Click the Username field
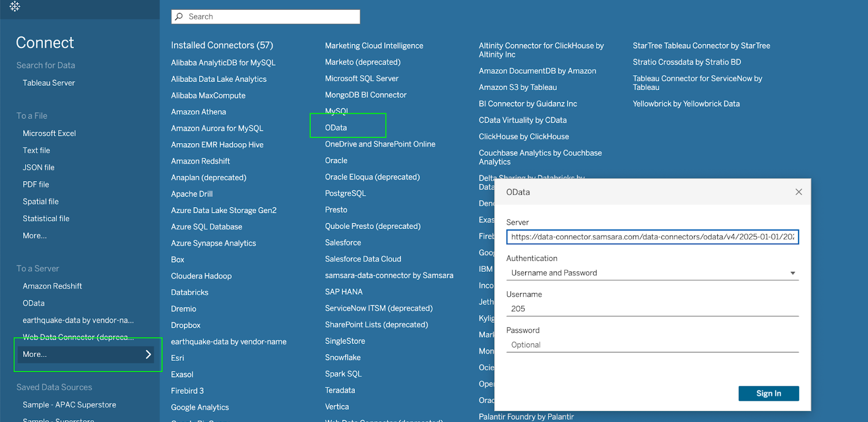This screenshot has width=868, height=422. [x=652, y=309]
